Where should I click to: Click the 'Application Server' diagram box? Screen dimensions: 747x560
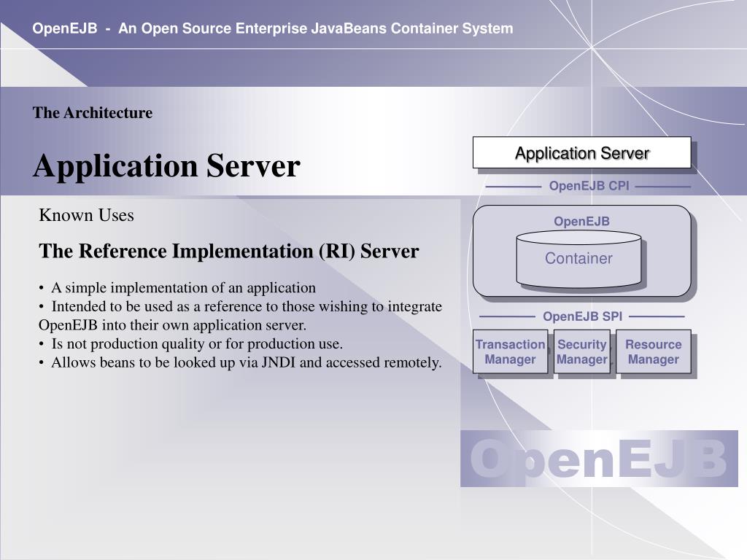pos(581,153)
